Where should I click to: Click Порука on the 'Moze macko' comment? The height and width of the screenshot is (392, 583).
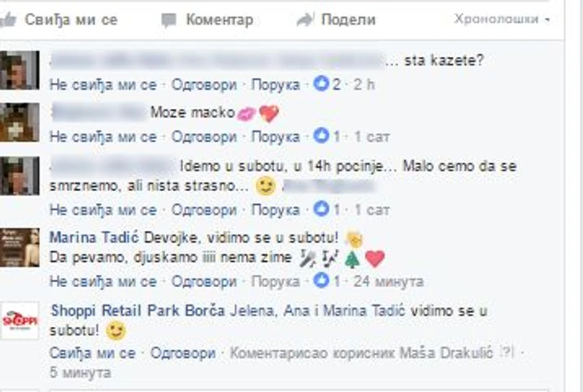point(276,137)
